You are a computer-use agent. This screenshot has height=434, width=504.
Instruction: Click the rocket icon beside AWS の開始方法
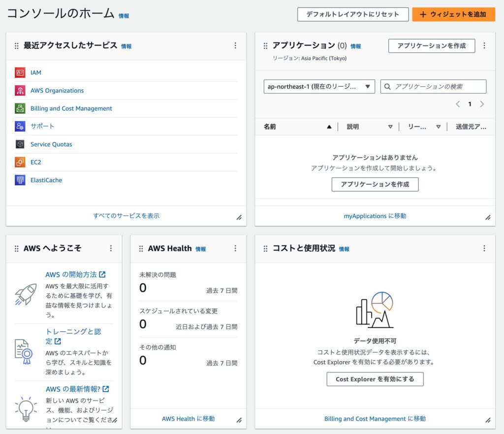click(26, 295)
